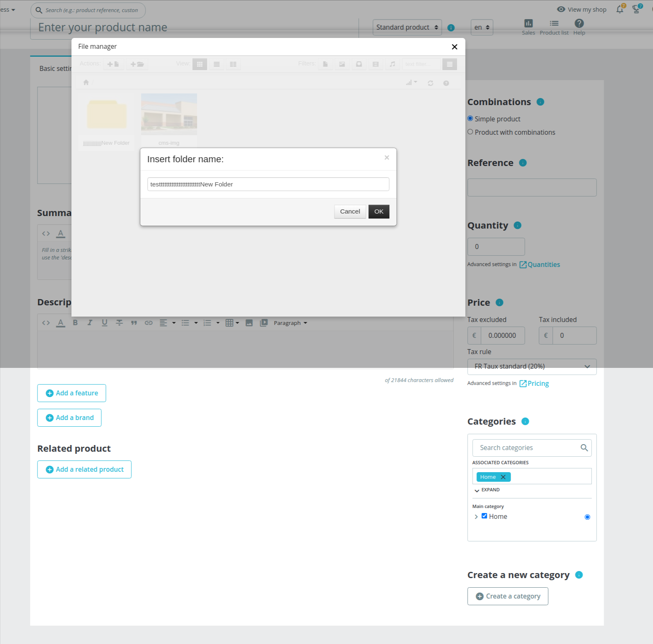Open the Paragraph style dropdown
The height and width of the screenshot is (644, 653).
(290, 322)
